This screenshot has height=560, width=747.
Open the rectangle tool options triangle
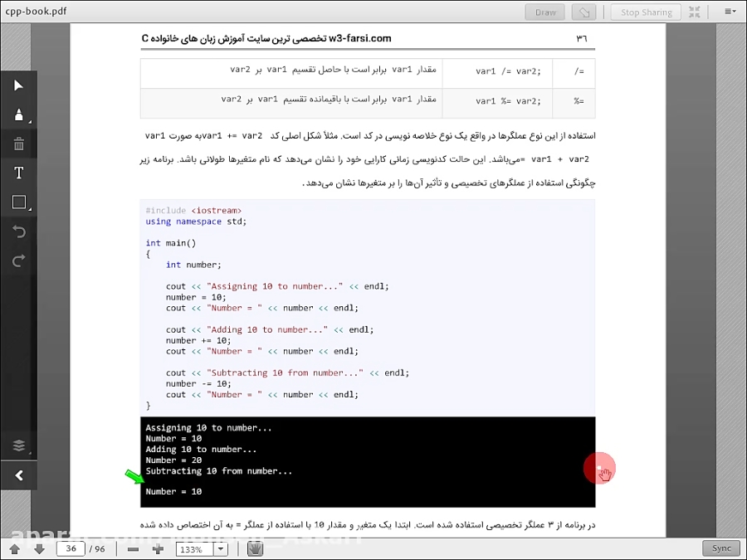[x=32, y=210]
